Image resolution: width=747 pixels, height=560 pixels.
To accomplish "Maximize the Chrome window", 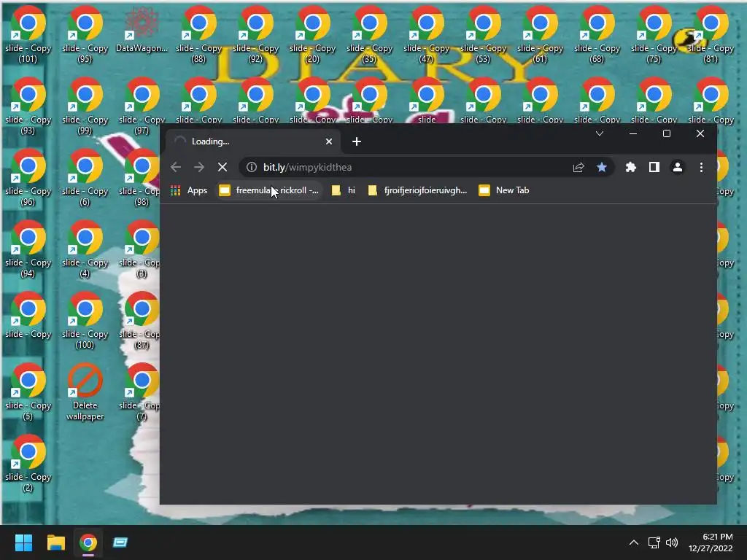I will coord(667,134).
